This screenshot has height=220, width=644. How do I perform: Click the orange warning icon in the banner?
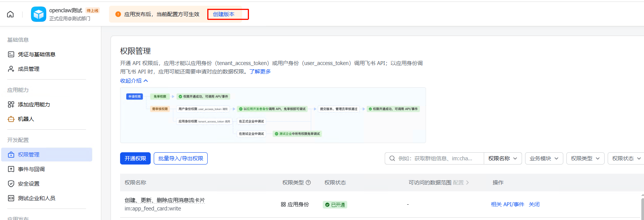click(x=118, y=14)
